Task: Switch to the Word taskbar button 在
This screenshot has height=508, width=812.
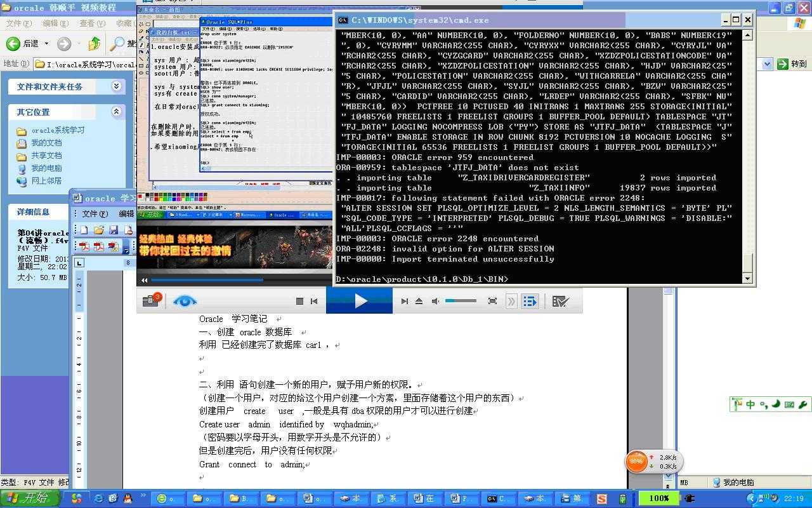Action: coord(426,498)
